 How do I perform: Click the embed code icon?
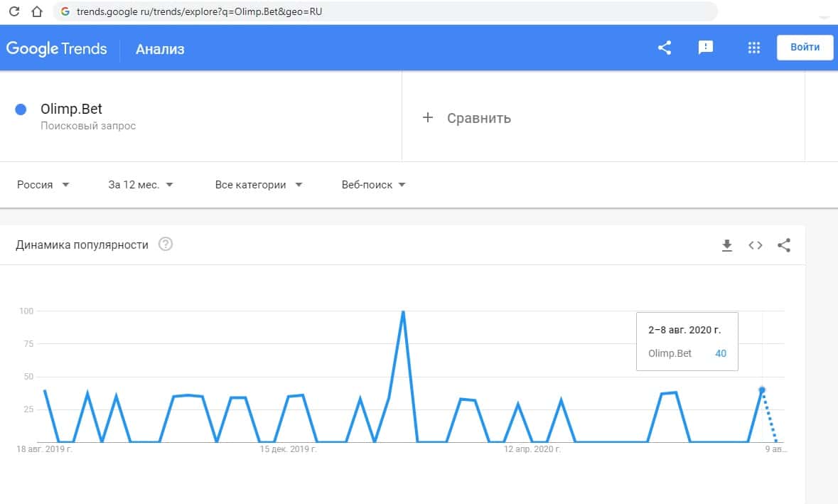click(x=755, y=245)
